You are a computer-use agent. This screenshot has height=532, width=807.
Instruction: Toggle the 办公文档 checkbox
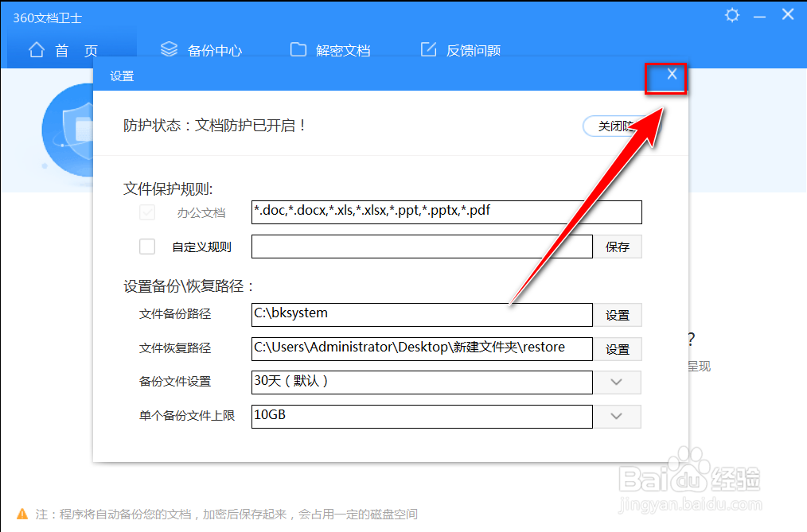pyautogui.click(x=147, y=212)
